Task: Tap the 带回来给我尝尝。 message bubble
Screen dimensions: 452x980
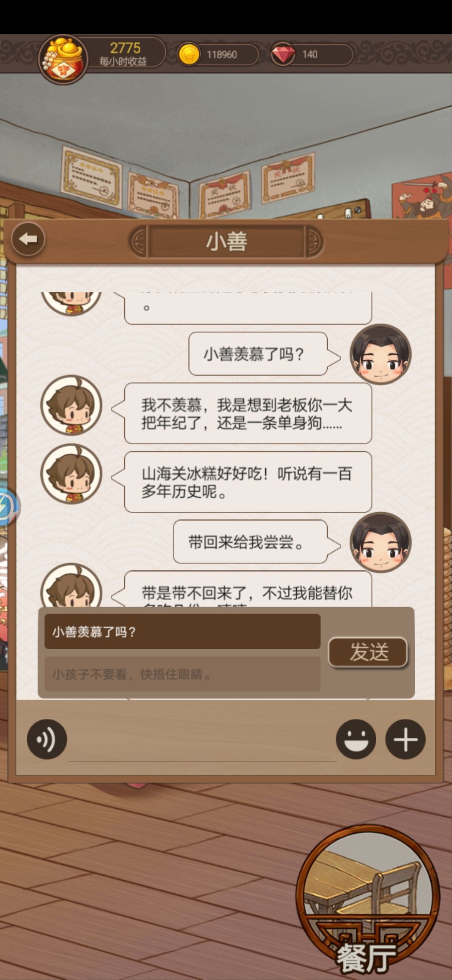Action: pyautogui.click(x=250, y=542)
